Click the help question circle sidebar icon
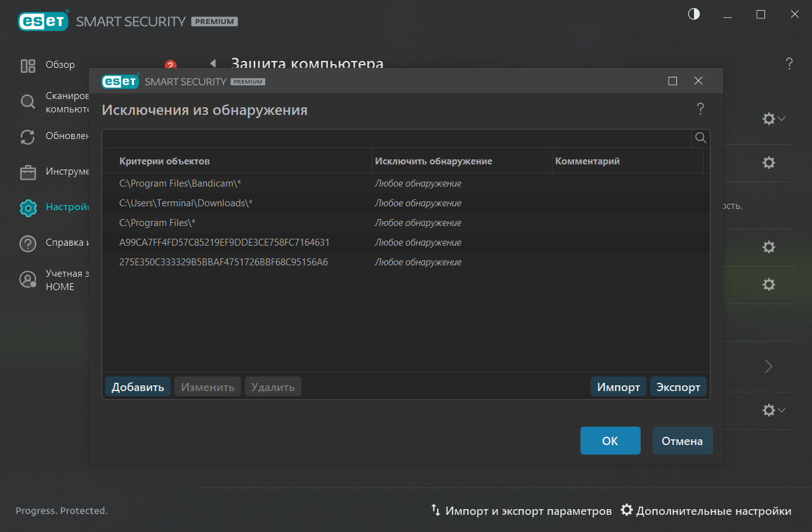Screen dimensions: 812x532 (28, 243)
